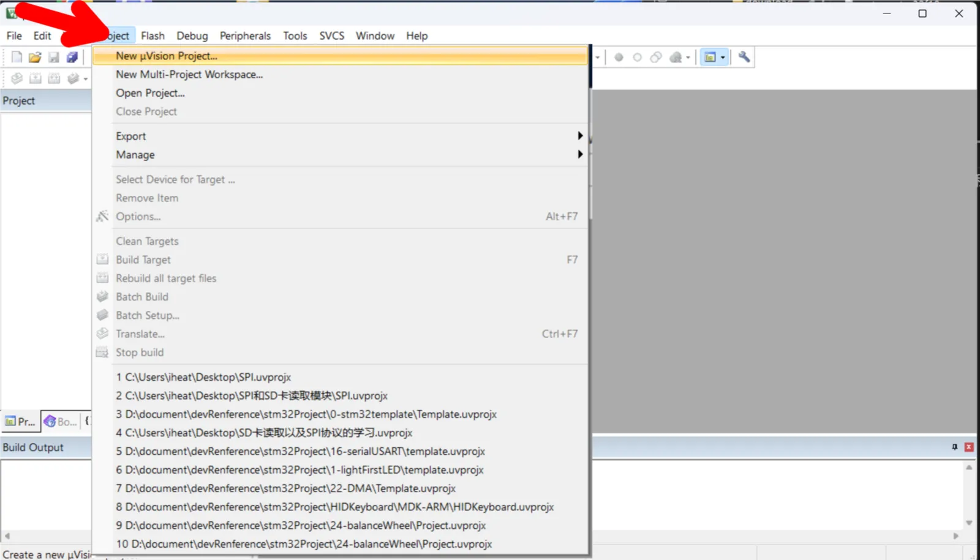The image size is (980, 560).
Task: Click Build Output scrollbar down arrow
Action: click(969, 523)
